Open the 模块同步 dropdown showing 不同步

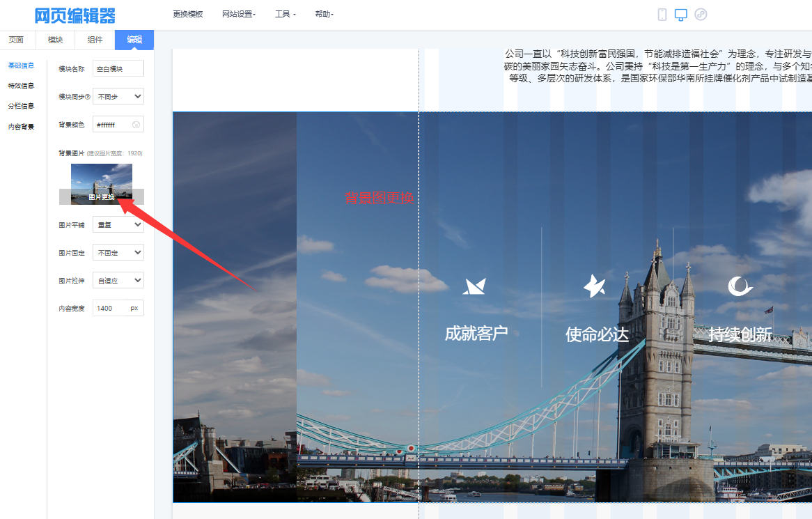pyautogui.click(x=118, y=96)
